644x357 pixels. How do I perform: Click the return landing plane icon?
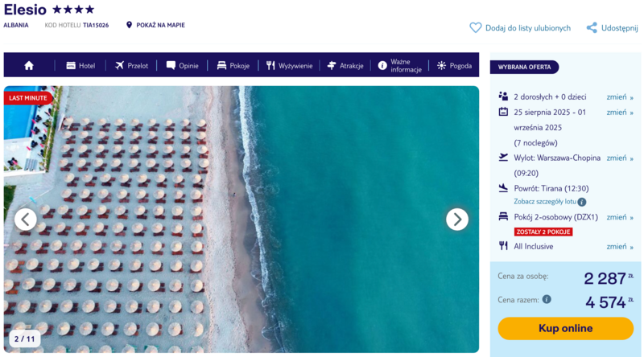[503, 188]
